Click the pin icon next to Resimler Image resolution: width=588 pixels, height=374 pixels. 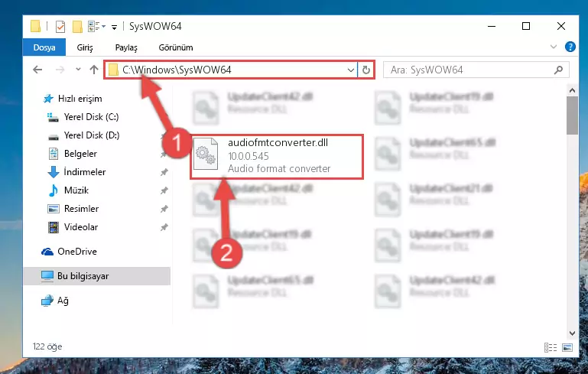tap(164, 209)
